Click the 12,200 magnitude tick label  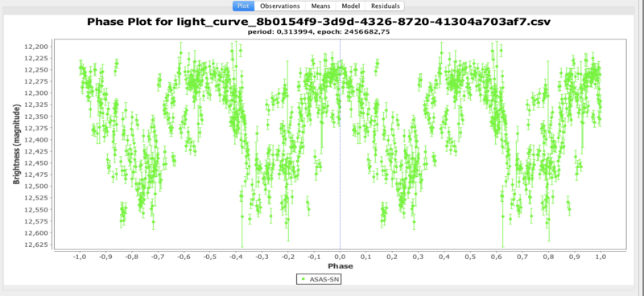[x=37, y=47]
